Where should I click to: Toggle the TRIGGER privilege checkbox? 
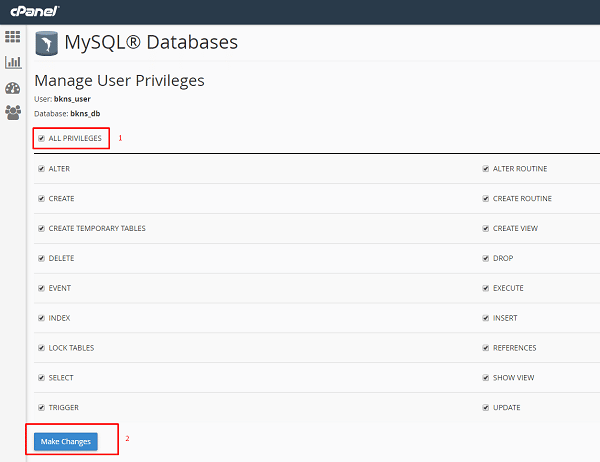(x=41, y=408)
